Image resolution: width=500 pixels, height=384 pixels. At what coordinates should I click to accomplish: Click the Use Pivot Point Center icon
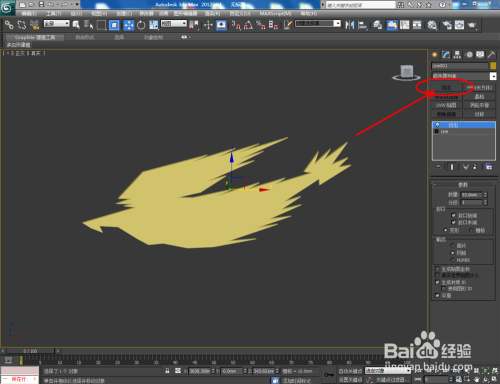194,25
